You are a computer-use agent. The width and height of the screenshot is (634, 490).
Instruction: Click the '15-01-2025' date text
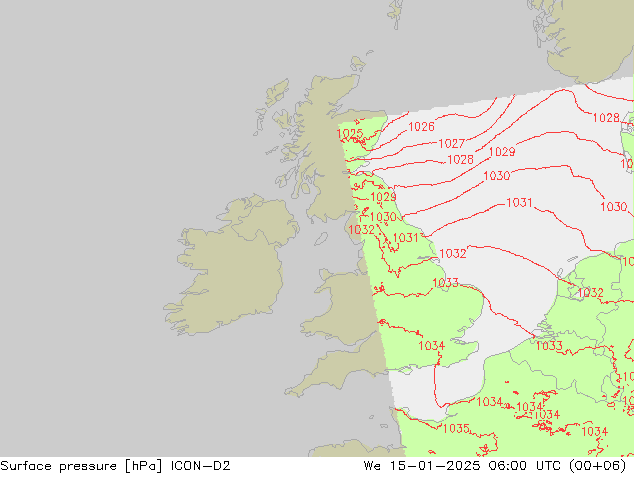435,466
